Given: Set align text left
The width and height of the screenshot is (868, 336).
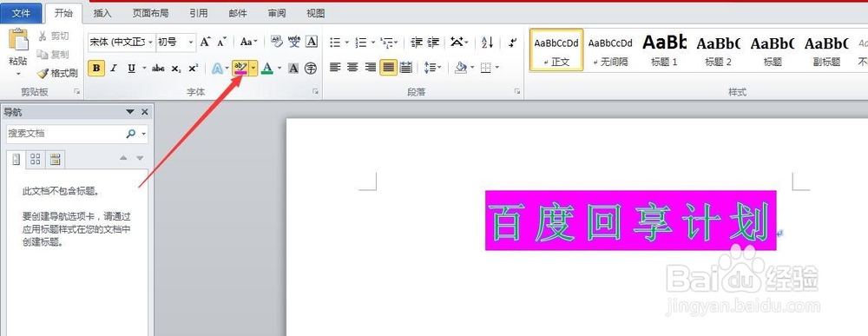Looking at the screenshot, I should pyautogui.click(x=335, y=68).
